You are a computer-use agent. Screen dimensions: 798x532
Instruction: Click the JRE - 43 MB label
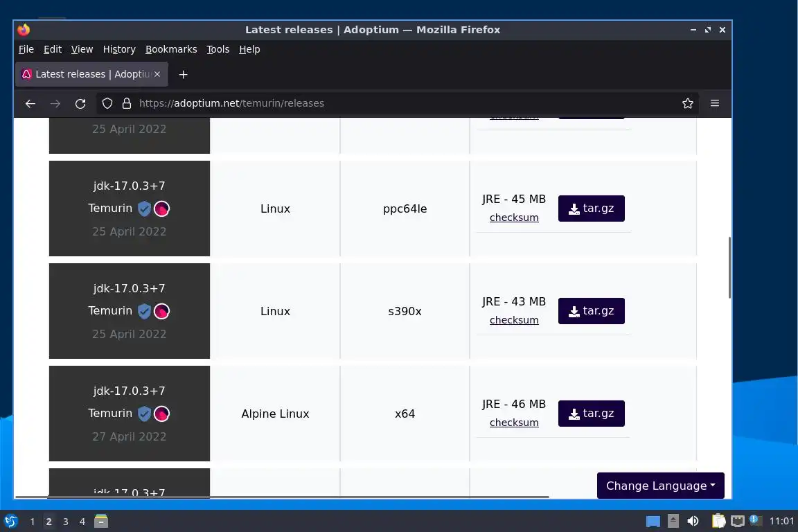coord(514,301)
